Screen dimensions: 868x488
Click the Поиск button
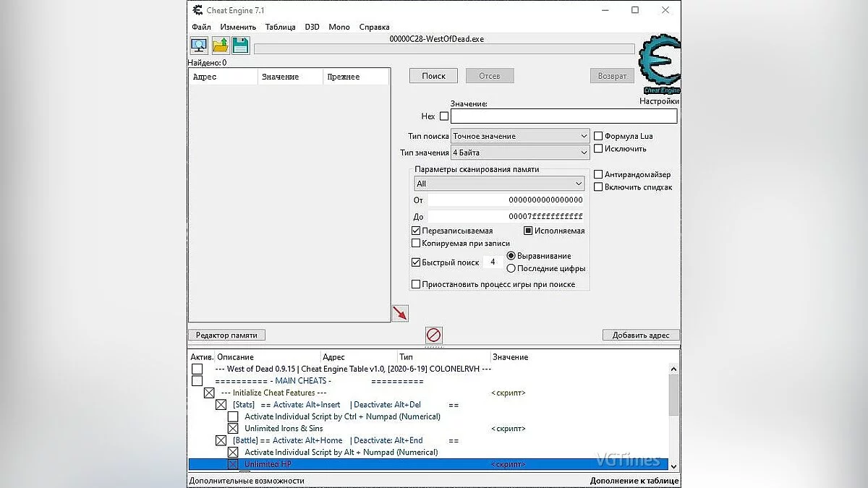click(434, 75)
